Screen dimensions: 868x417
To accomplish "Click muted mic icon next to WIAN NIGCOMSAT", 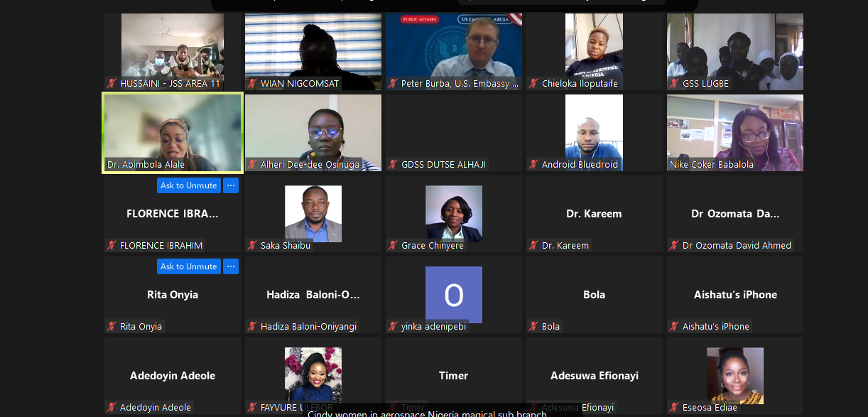I will [x=252, y=84].
